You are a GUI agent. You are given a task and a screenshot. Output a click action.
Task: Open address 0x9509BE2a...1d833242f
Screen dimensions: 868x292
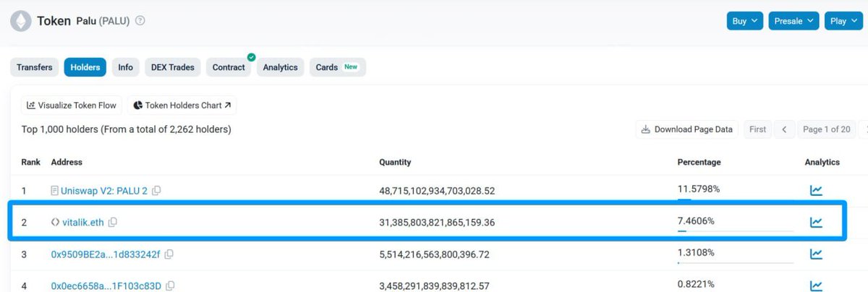pos(106,254)
